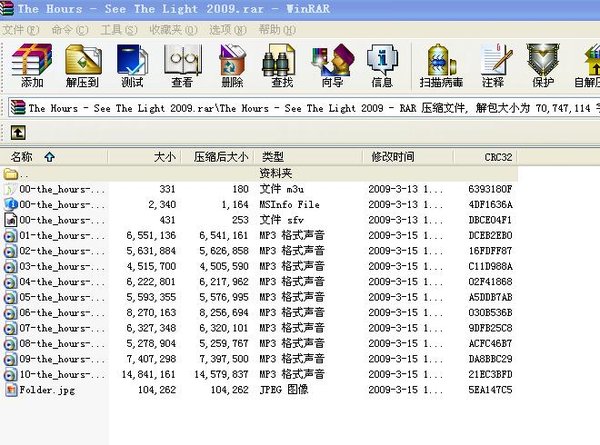Screen dimensions: 600x445
Task: Open the 命令(C) menu
Action: [70, 30]
